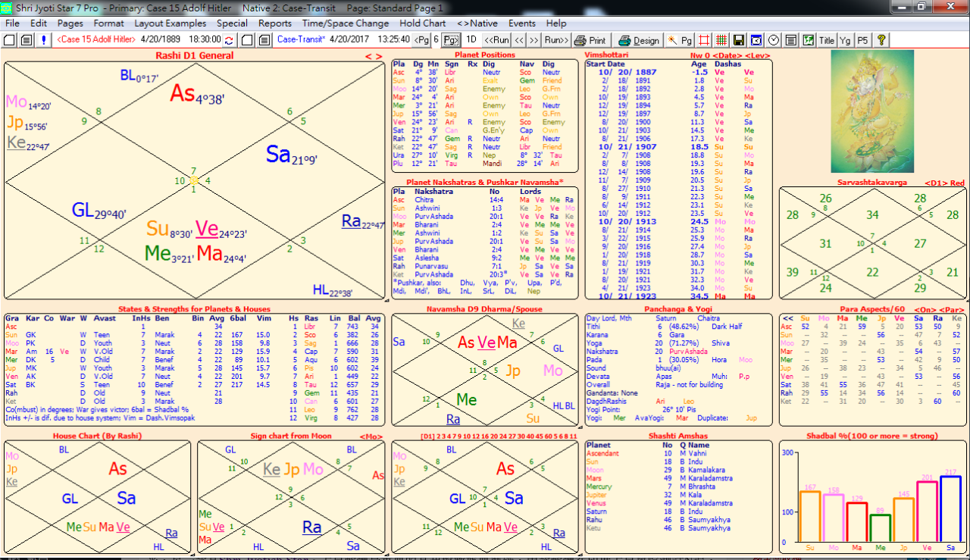Click the <<Run backward button
The image size is (970, 560).
(496, 39)
